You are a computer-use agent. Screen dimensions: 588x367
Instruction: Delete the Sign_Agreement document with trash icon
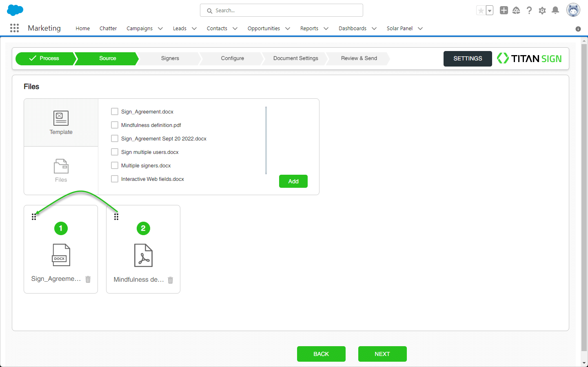click(88, 279)
